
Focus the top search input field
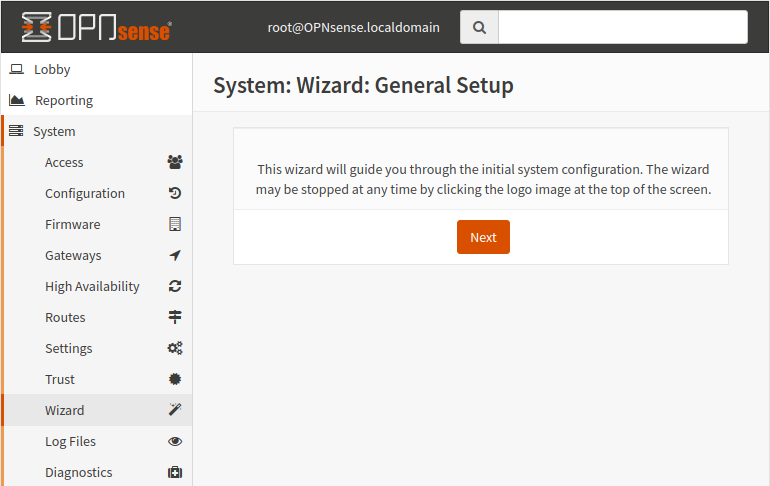click(622, 28)
